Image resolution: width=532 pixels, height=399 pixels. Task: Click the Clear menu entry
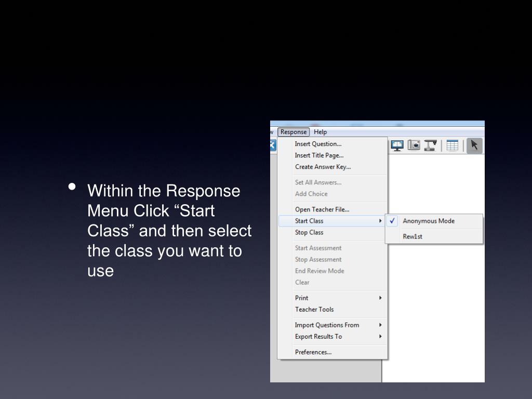332,283
